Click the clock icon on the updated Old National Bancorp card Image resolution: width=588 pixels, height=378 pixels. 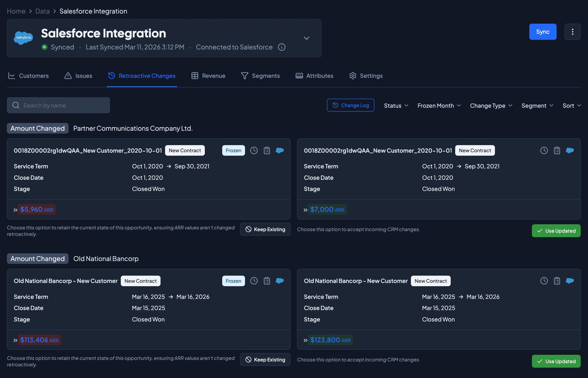(544, 281)
